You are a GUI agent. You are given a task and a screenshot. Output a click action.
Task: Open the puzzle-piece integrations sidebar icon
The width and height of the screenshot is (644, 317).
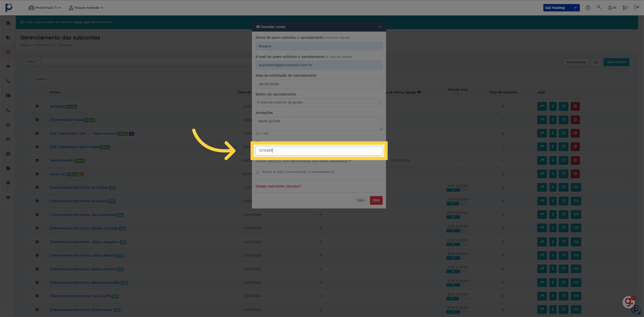click(x=8, y=168)
